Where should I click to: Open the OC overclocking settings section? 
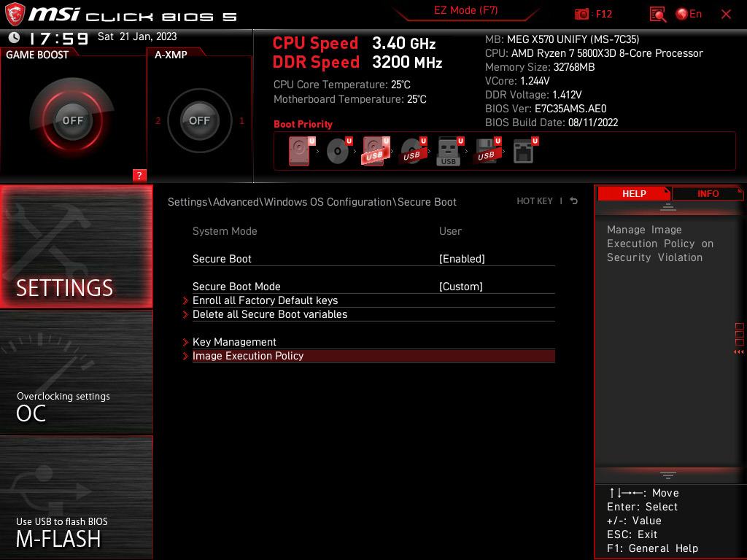(x=76, y=373)
